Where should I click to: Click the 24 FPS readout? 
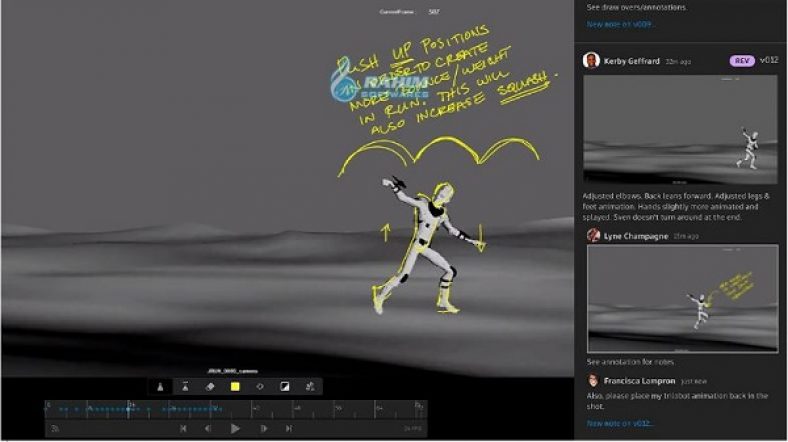(412, 428)
